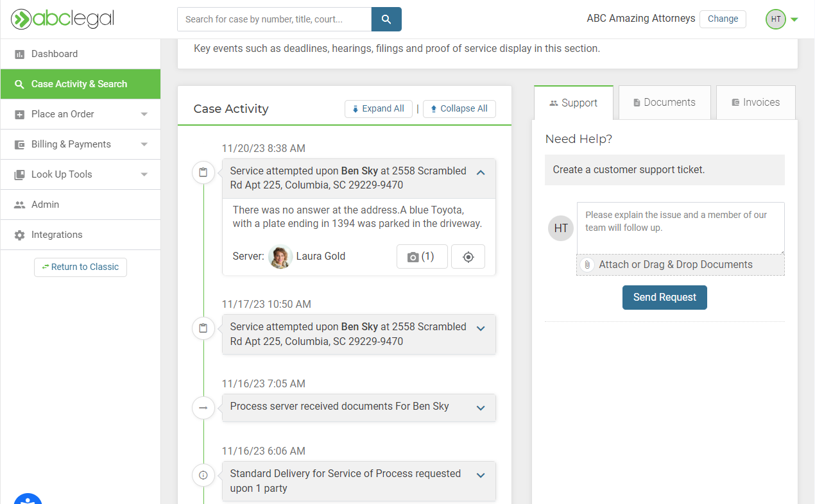Click the case search input field
815x504 pixels.
(274, 19)
